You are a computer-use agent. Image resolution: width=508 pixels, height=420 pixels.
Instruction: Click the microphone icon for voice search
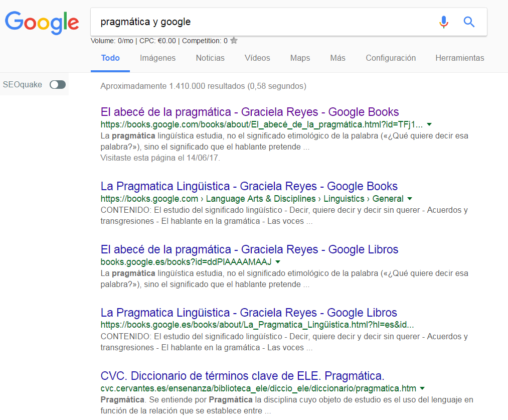coord(443,22)
